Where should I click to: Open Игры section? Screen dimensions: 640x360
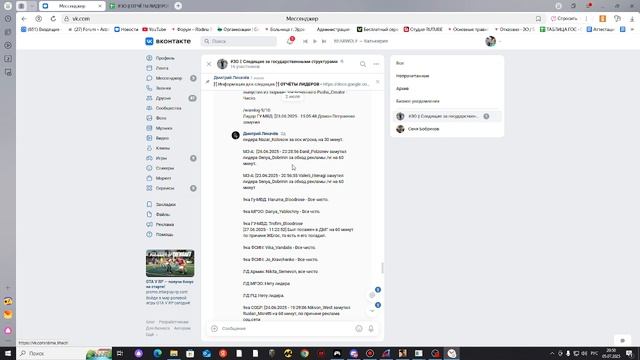pos(161,158)
